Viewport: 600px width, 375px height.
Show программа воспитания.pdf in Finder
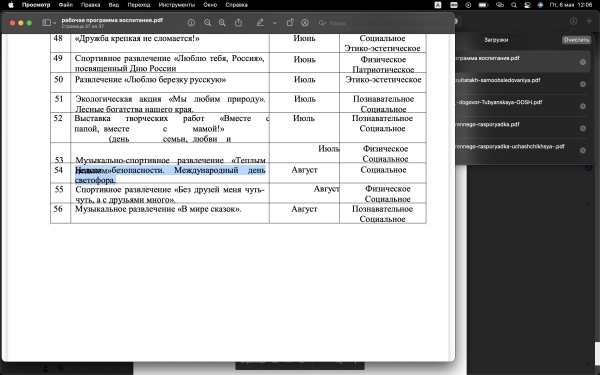tap(583, 62)
